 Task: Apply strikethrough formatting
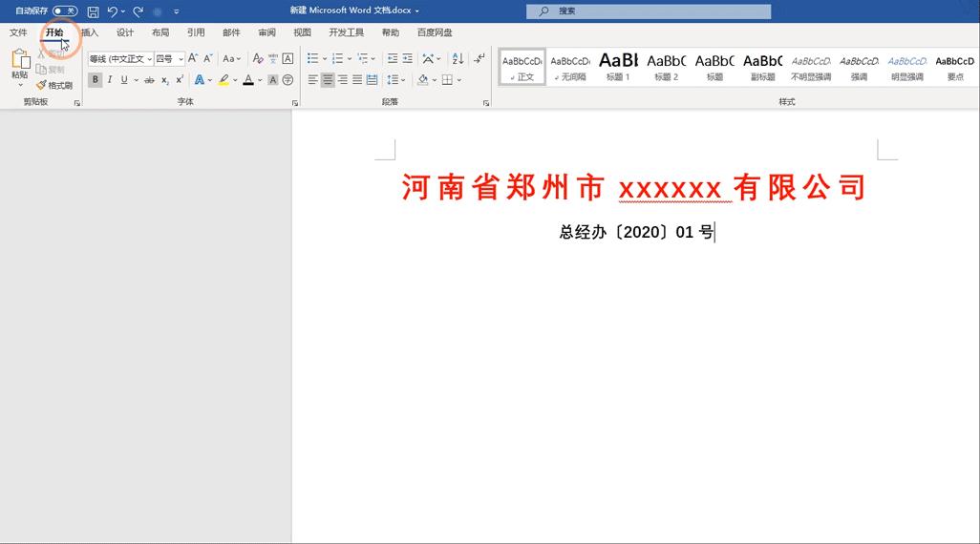point(149,80)
